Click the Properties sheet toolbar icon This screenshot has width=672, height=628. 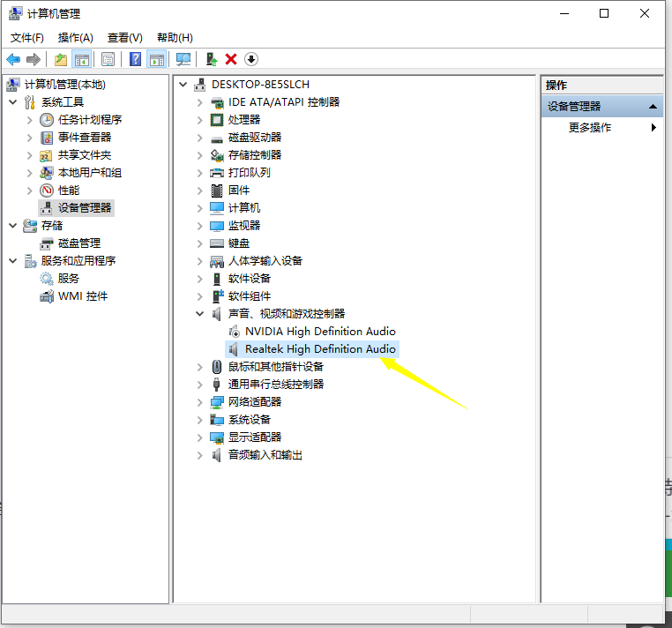[108, 59]
